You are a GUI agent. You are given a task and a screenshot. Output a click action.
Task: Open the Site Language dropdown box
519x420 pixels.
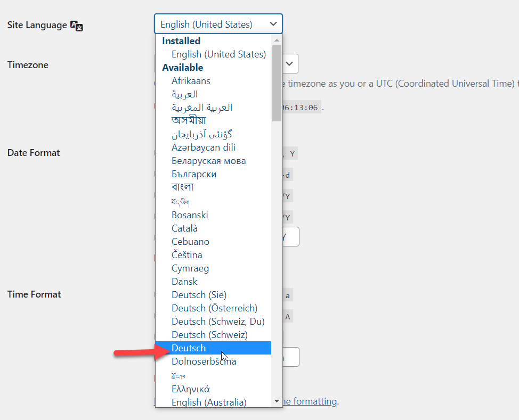(x=218, y=24)
